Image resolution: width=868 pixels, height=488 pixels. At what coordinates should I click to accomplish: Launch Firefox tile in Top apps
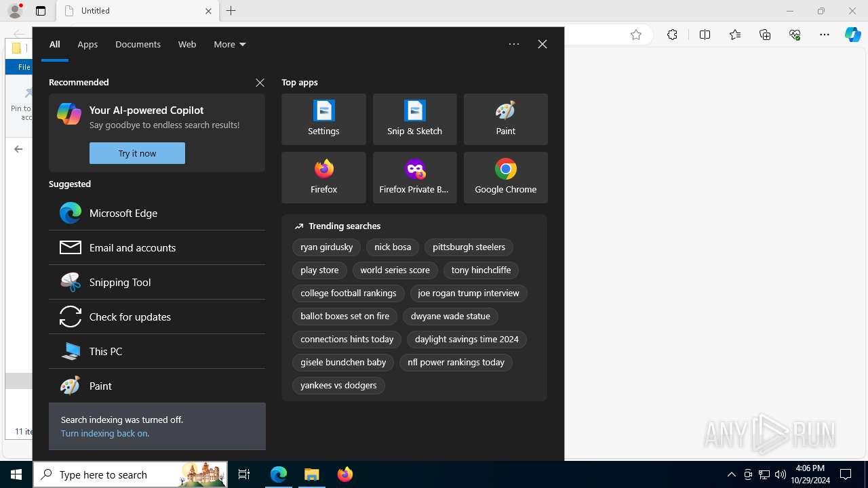pyautogui.click(x=323, y=178)
